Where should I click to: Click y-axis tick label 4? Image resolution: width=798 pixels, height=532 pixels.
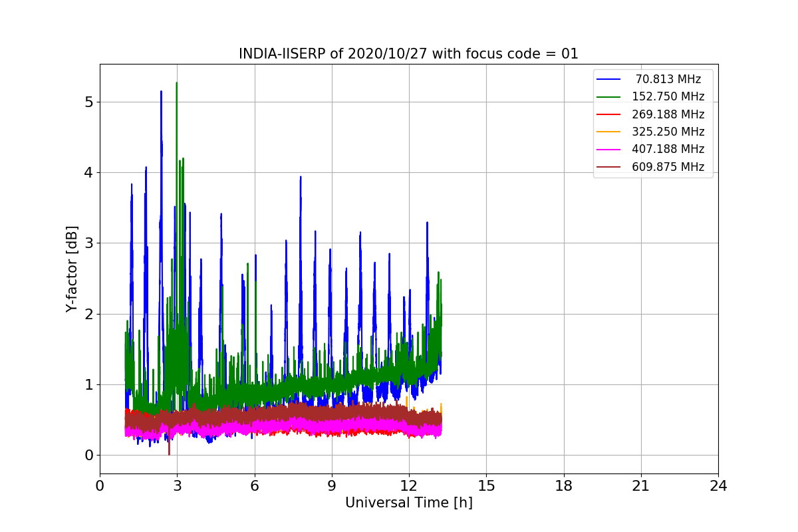88,172
